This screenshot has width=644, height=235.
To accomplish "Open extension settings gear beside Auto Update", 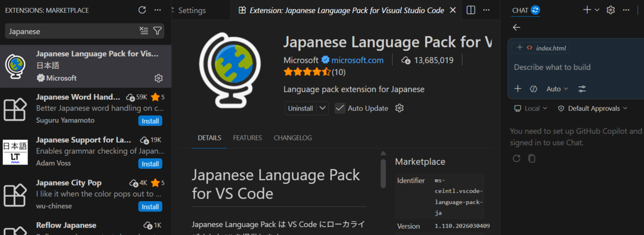I will (x=399, y=108).
